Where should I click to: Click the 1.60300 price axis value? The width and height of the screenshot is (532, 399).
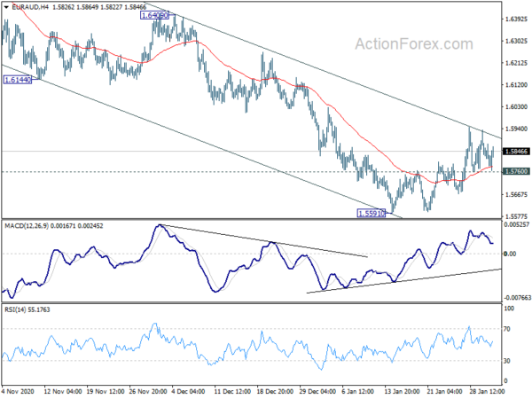click(x=516, y=107)
